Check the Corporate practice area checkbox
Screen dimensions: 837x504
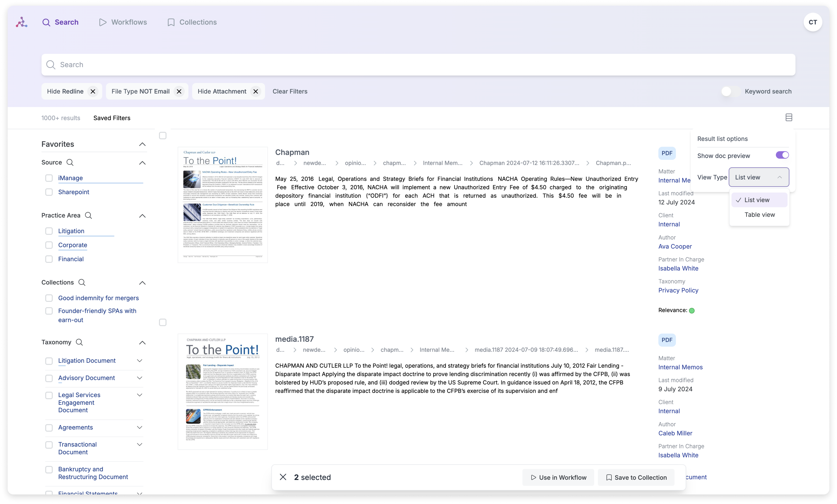click(x=49, y=245)
